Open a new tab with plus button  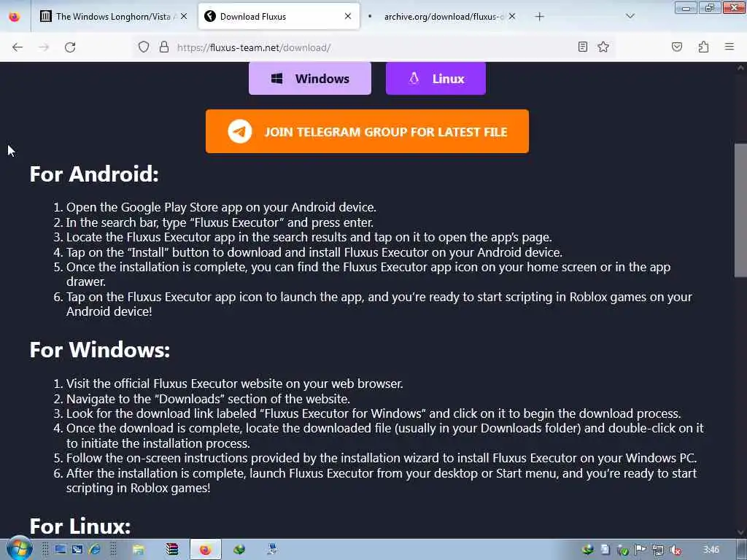click(539, 17)
